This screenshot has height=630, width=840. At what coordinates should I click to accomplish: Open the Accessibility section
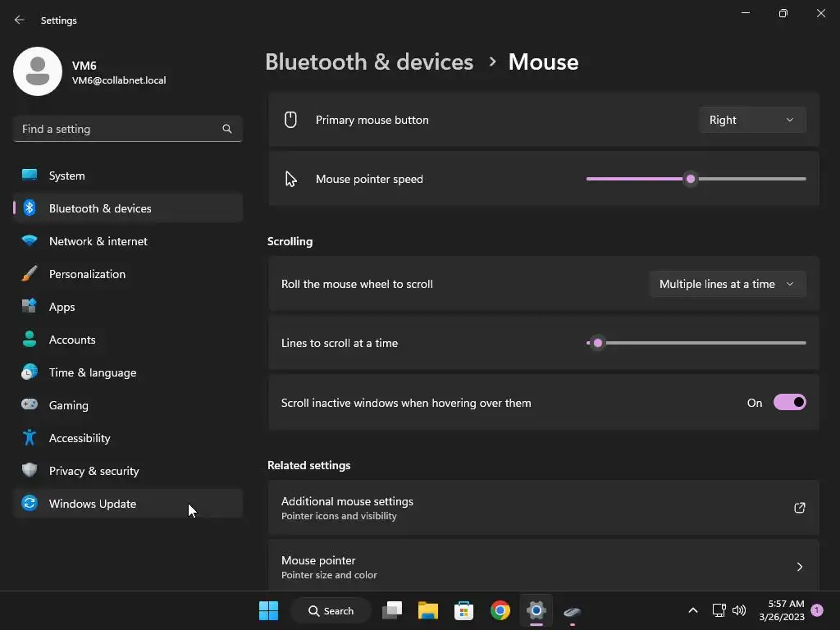tap(128, 438)
